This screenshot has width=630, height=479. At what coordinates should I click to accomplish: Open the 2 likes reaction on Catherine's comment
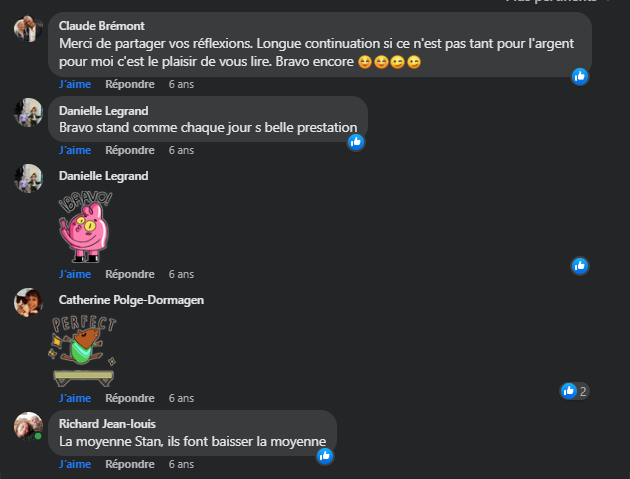575,391
